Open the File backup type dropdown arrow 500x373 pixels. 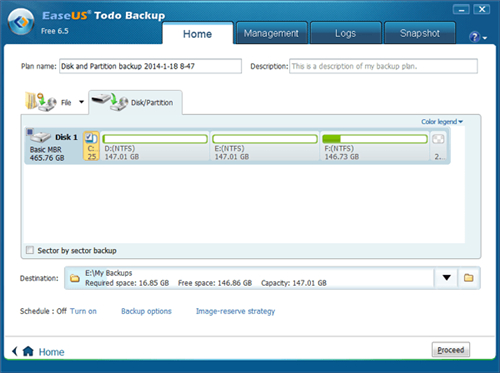81,102
